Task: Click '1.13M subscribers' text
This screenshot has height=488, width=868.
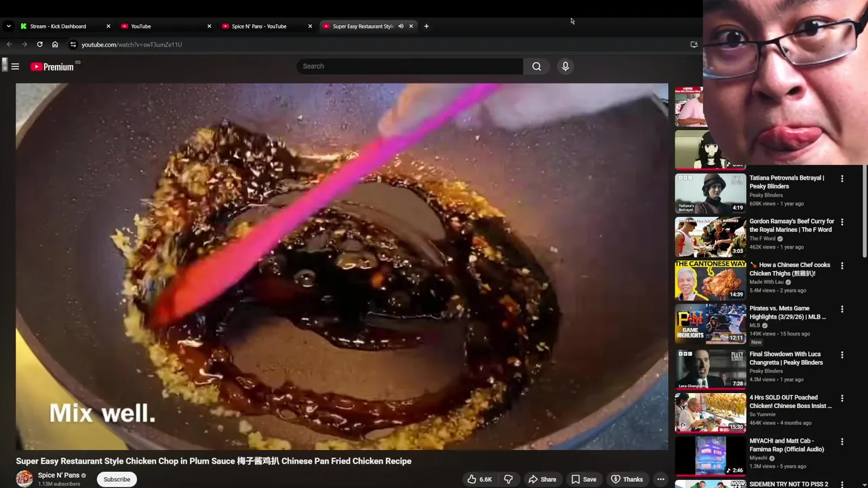Action: coord(59,484)
